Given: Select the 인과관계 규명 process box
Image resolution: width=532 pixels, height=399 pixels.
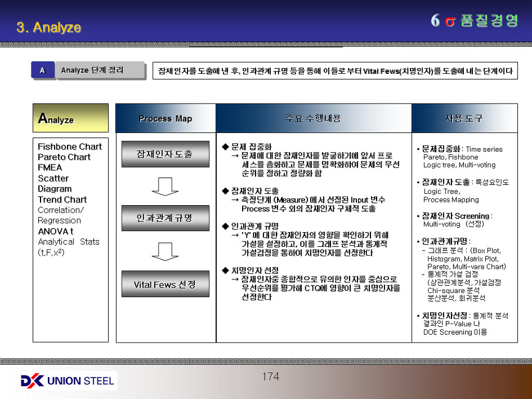Looking at the screenshot, I should 166,218.
